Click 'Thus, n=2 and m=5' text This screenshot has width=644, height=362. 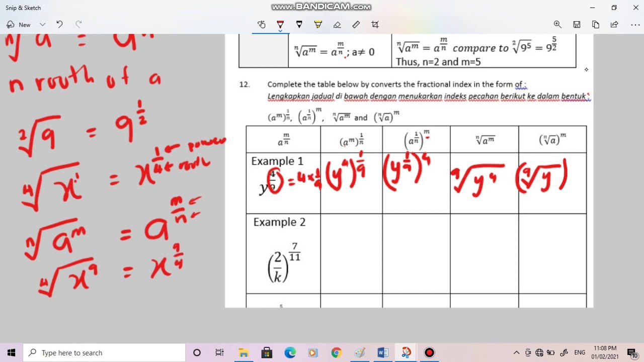click(438, 62)
